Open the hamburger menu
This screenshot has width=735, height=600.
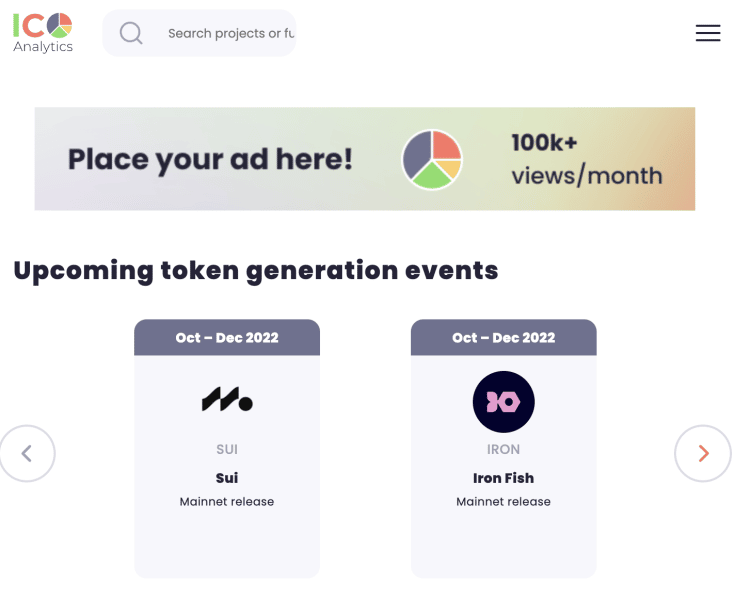point(708,33)
